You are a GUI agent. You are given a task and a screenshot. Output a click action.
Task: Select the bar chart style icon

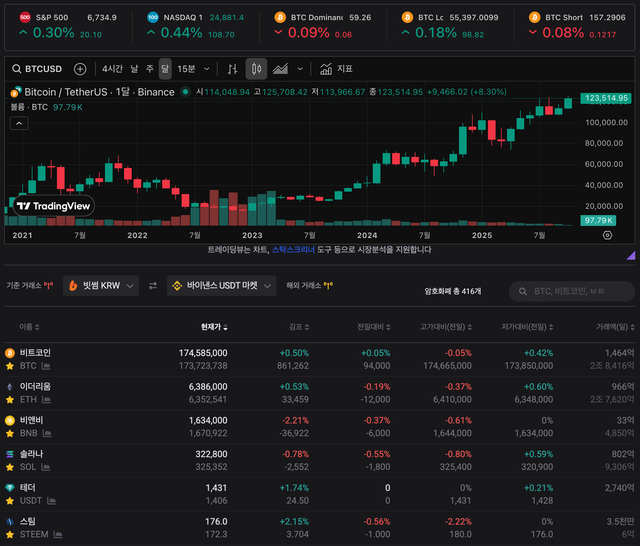(x=232, y=69)
